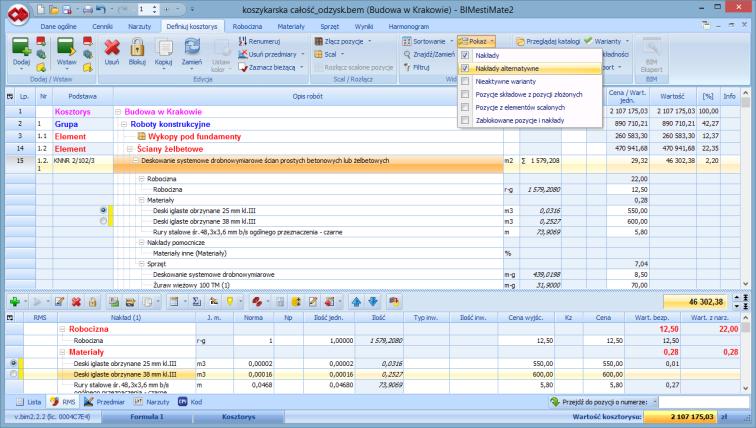Viewport: 756px width, 428px height.
Task: Open the Narzuty ribbon tab
Action: click(x=139, y=27)
